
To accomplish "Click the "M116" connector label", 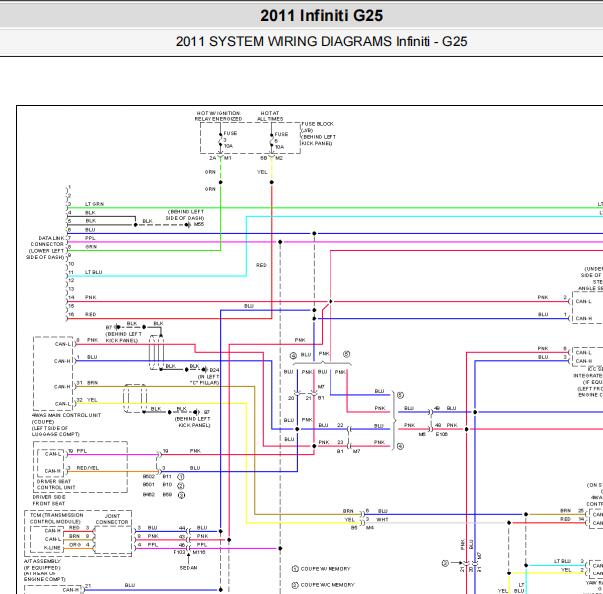I will [x=199, y=552].
